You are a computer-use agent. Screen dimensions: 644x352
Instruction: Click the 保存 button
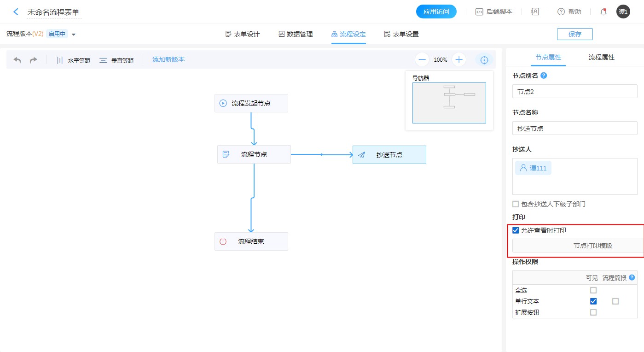pos(574,34)
